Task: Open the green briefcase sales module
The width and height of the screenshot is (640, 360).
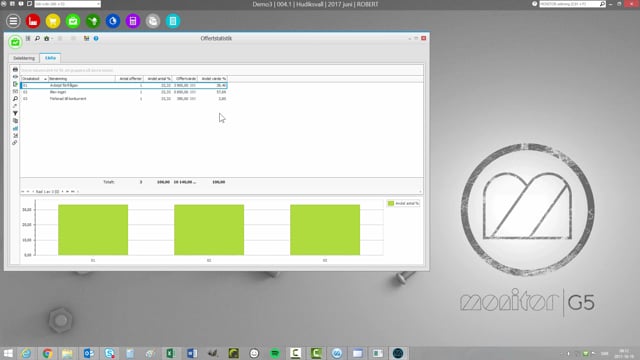Action: click(73, 21)
